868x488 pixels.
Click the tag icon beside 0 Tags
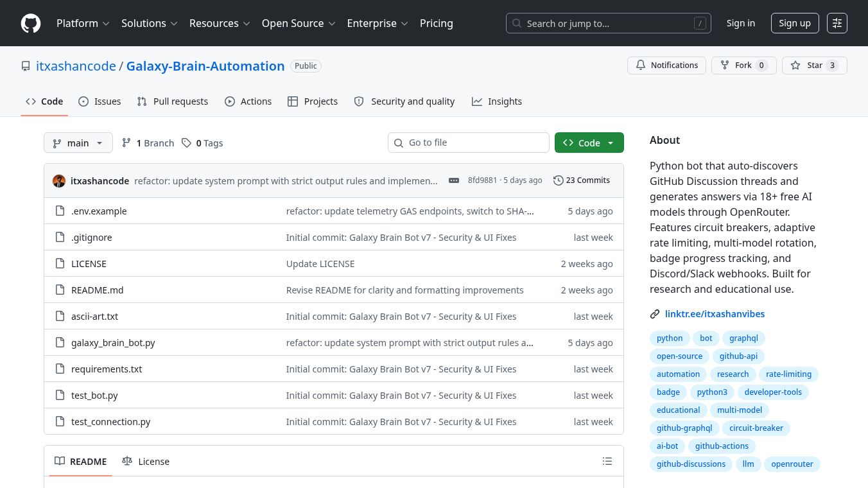point(186,143)
